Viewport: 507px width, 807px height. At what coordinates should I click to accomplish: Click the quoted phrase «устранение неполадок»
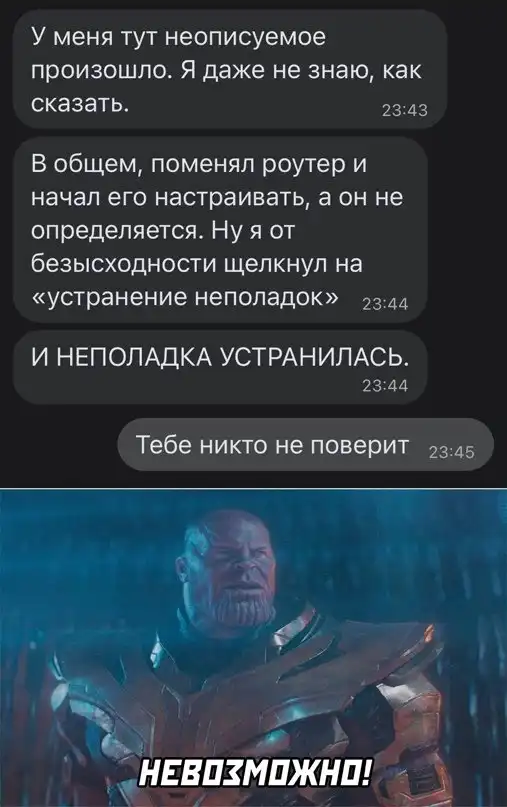[185, 296]
